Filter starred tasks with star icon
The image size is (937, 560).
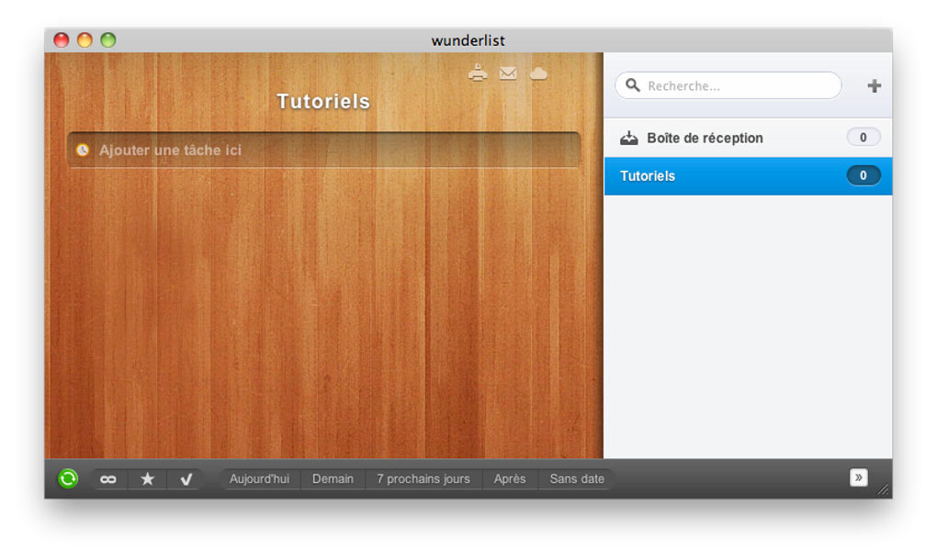coord(147,479)
